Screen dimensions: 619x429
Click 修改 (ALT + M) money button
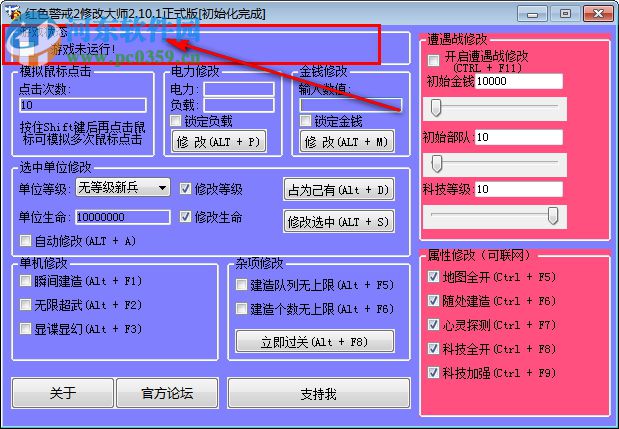pos(347,142)
